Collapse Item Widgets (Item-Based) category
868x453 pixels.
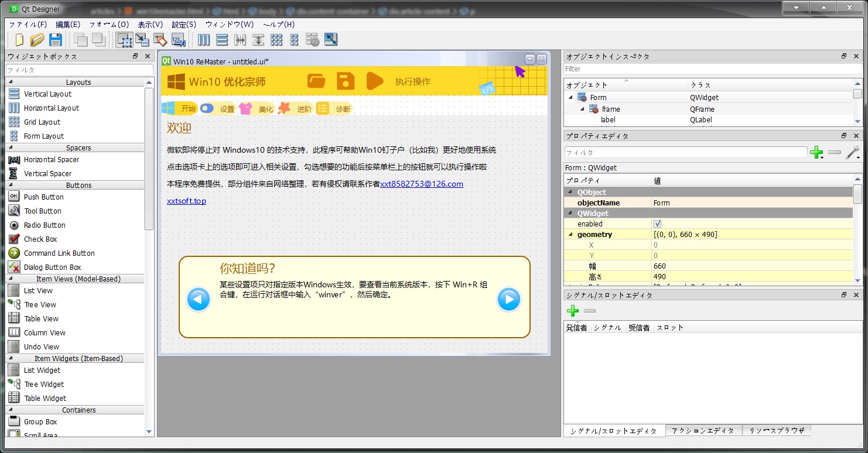[10, 358]
